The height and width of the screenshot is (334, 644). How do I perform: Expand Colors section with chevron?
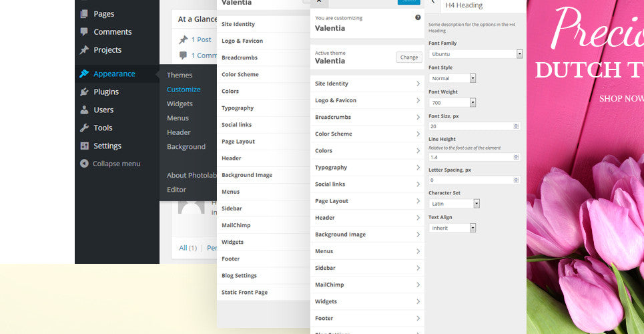click(x=367, y=150)
